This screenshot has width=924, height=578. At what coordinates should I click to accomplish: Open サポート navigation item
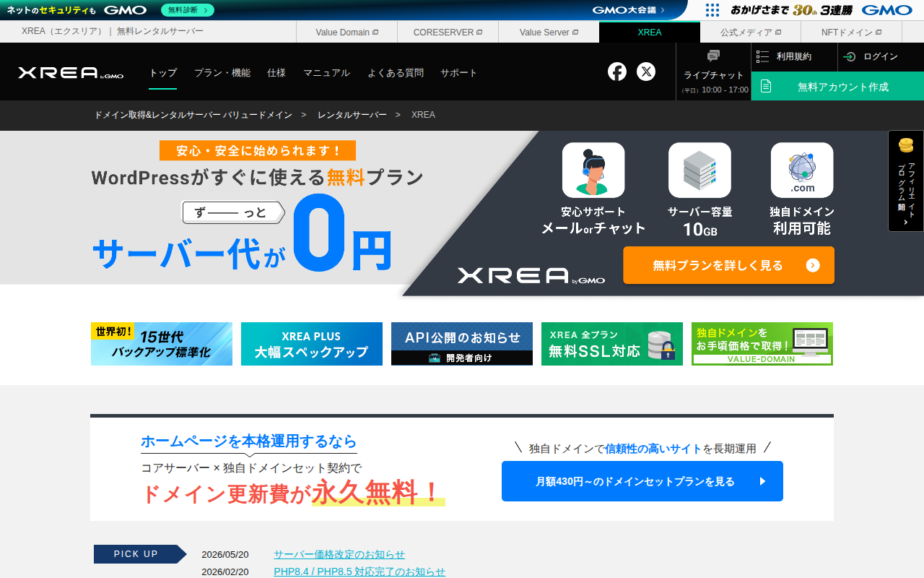click(x=459, y=73)
